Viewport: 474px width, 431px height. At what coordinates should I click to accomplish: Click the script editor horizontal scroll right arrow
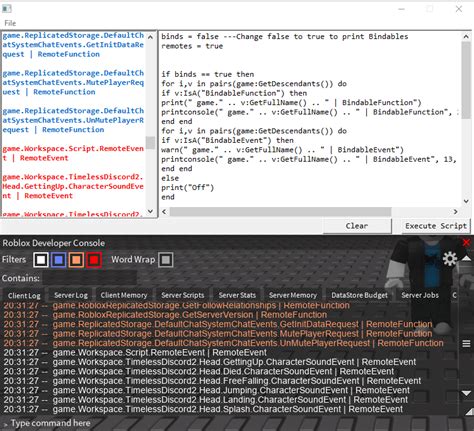coord(455,212)
